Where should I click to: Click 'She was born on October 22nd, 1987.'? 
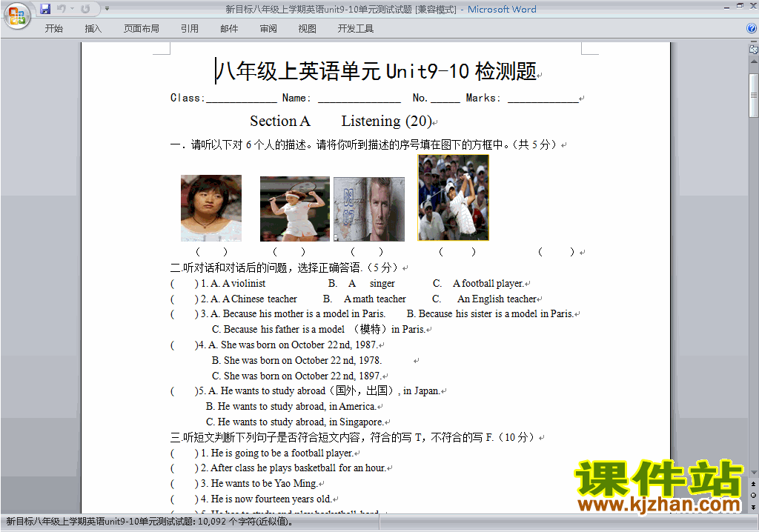[299, 345]
